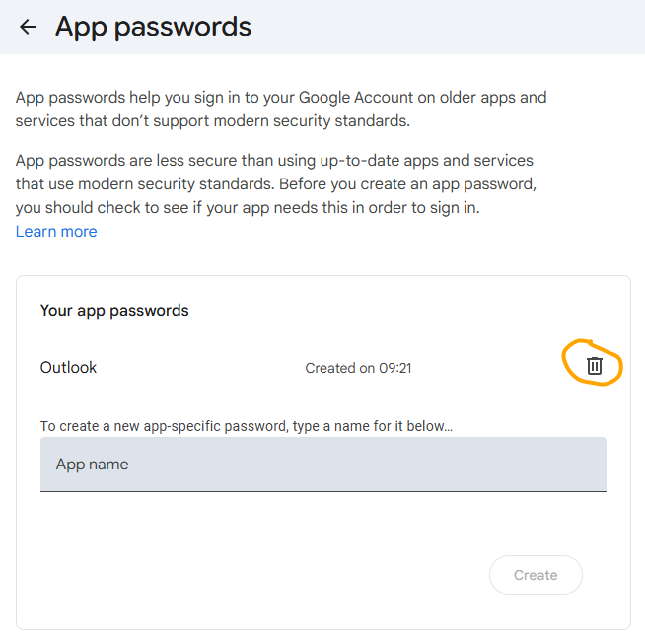
Task: Go back using the left arrow
Action: click(x=28, y=27)
